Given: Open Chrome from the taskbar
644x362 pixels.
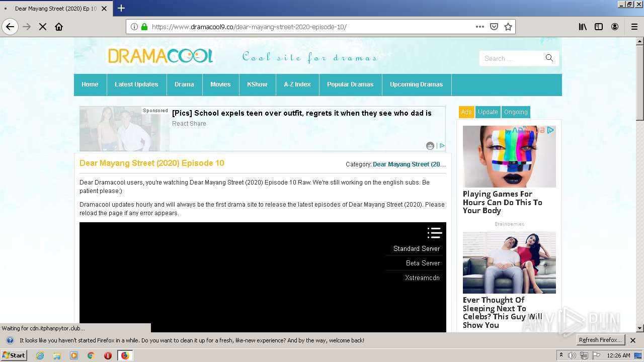Looking at the screenshot, I should coord(91,355).
